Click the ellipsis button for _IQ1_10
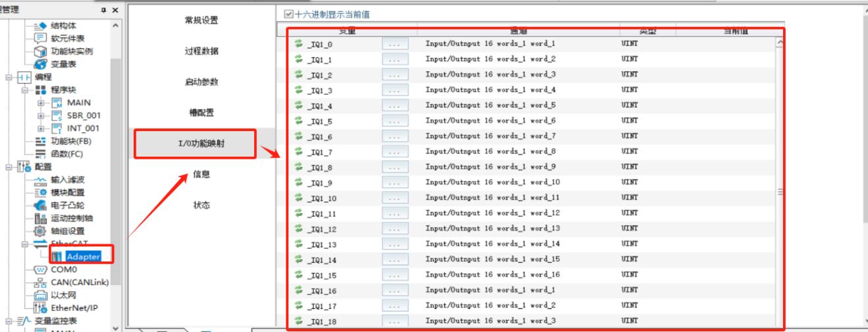868x332 pixels. point(394,198)
